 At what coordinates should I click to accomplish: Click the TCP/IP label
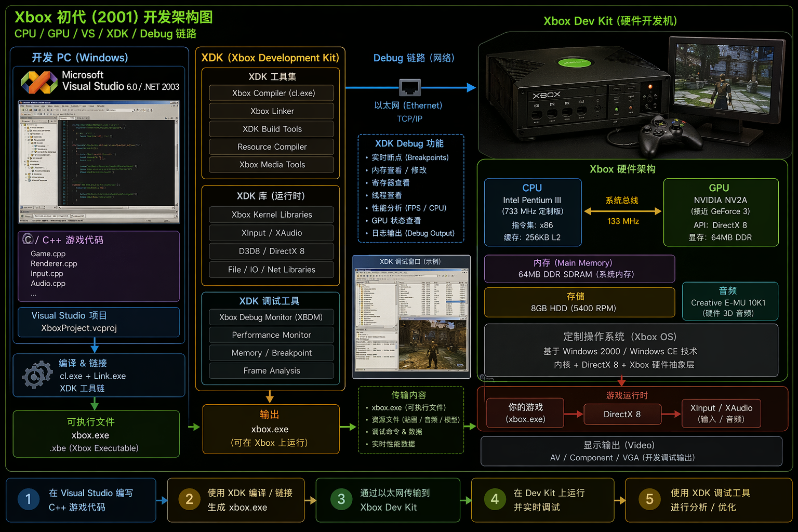point(410,119)
